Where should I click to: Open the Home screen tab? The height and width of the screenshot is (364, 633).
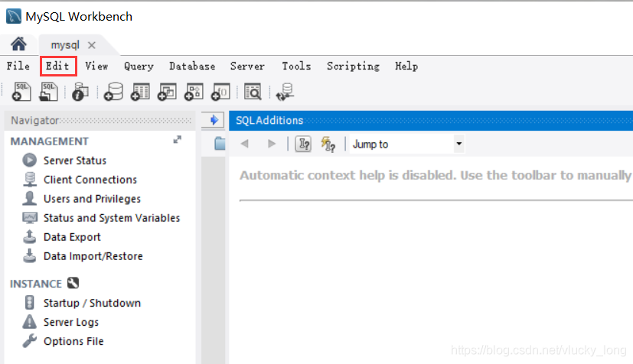click(x=18, y=44)
